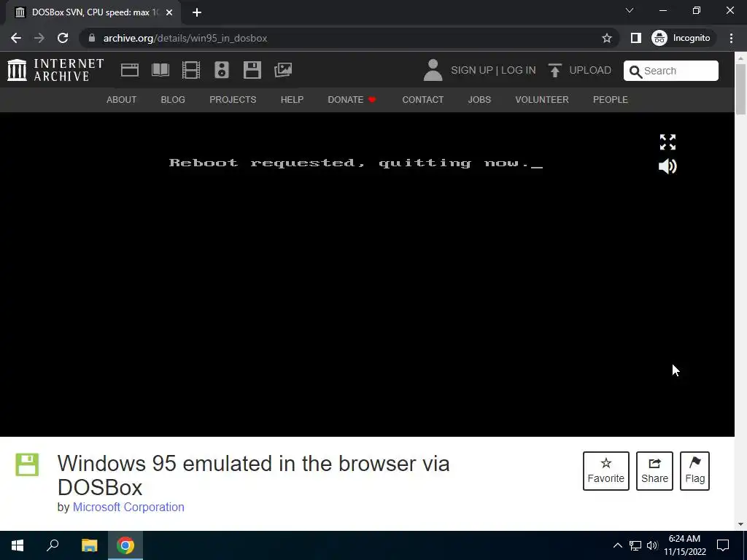747x560 pixels.
Task: Click Chrome icon in taskbar
Action: [x=125, y=545]
